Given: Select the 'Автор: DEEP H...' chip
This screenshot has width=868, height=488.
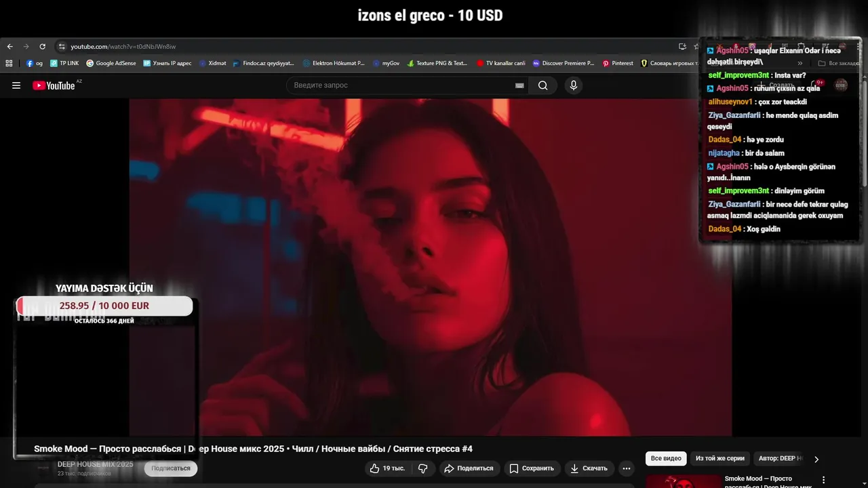Looking at the screenshot, I should (x=781, y=459).
